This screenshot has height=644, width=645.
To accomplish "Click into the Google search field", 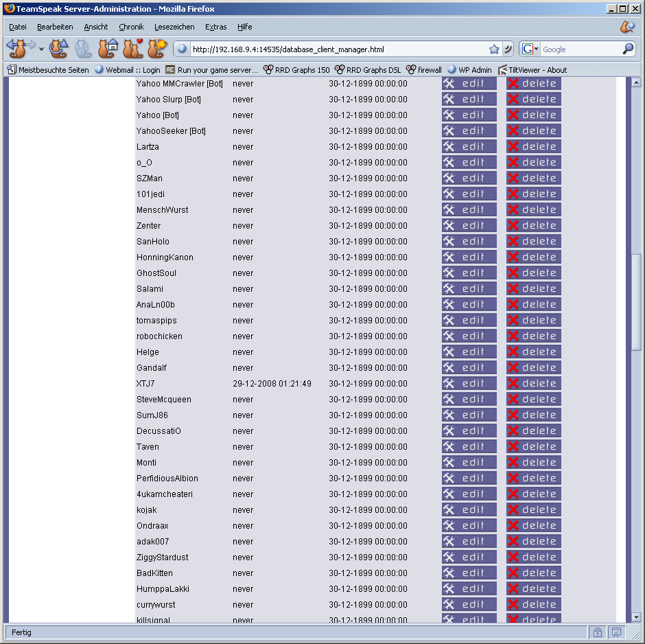I will click(x=580, y=49).
